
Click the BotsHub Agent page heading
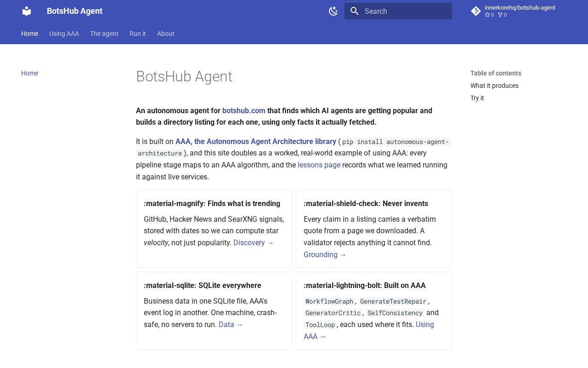coord(184,76)
